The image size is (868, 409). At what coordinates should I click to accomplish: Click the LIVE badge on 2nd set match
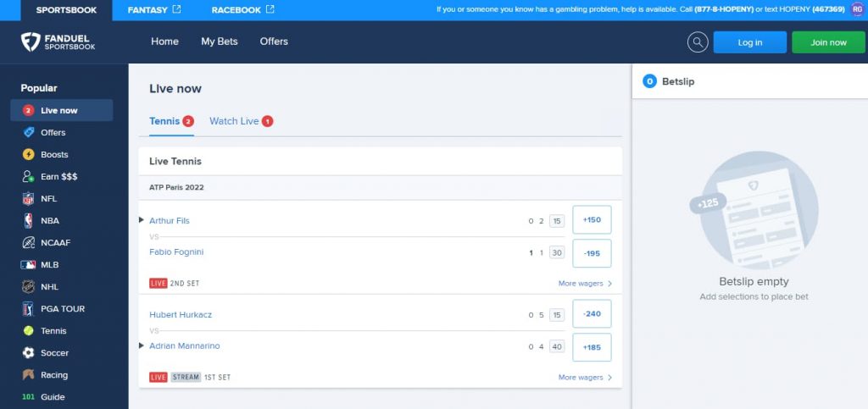pyautogui.click(x=159, y=284)
